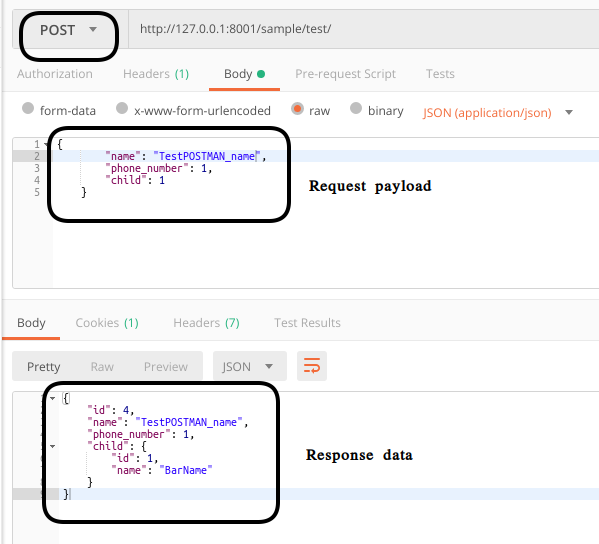Image resolution: width=599 pixels, height=544 pixels.
Task: Click the "phone_number" line in request editor
Action: [x=159, y=168]
